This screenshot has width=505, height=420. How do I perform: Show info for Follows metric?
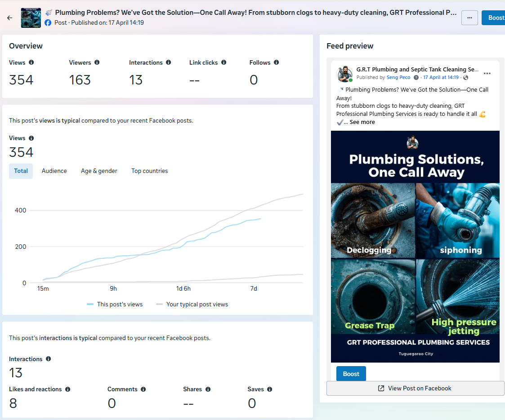pos(276,62)
